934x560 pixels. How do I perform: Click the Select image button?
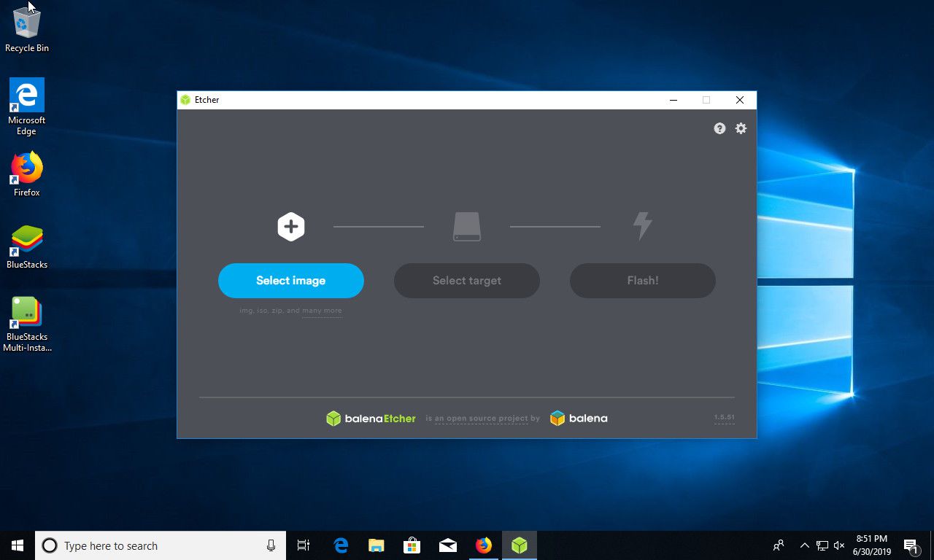click(x=290, y=281)
